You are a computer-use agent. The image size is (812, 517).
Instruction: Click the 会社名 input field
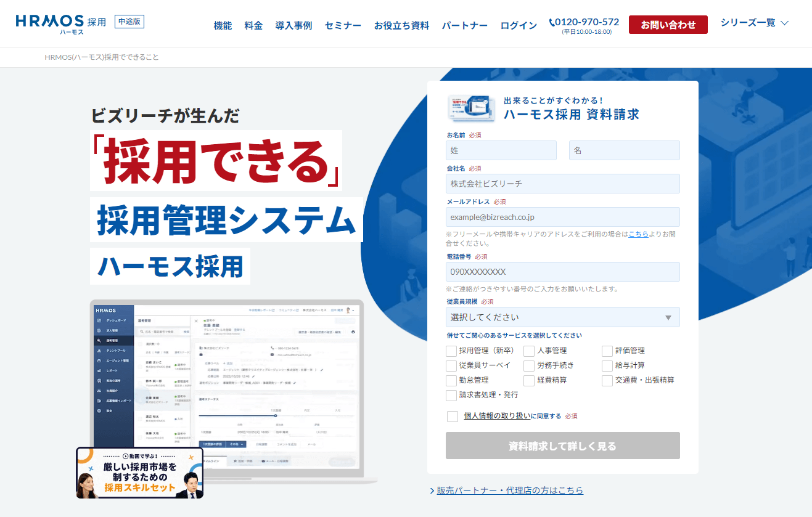pyautogui.click(x=563, y=184)
